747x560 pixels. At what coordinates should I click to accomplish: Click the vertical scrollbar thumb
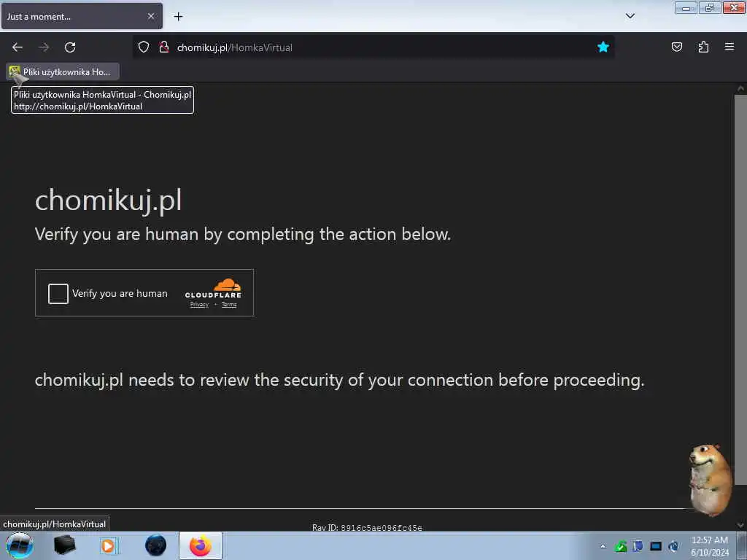(x=740, y=289)
